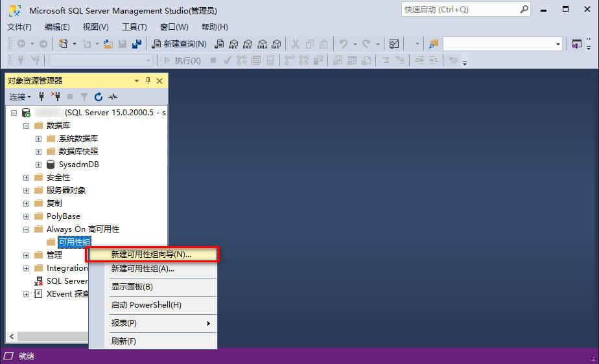Click the MDX query icon
Screen dimensions: 599x364
pyautogui.click(x=233, y=44)
